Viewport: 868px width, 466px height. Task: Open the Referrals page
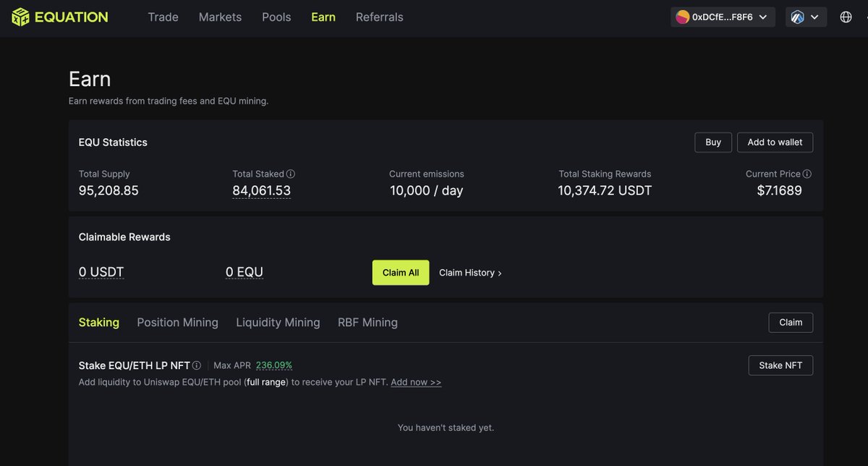tap(379, 17)
